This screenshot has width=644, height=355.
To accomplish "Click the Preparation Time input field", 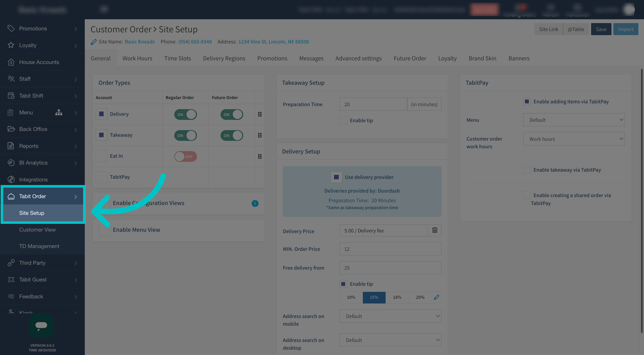I will [x=373, y=104].
